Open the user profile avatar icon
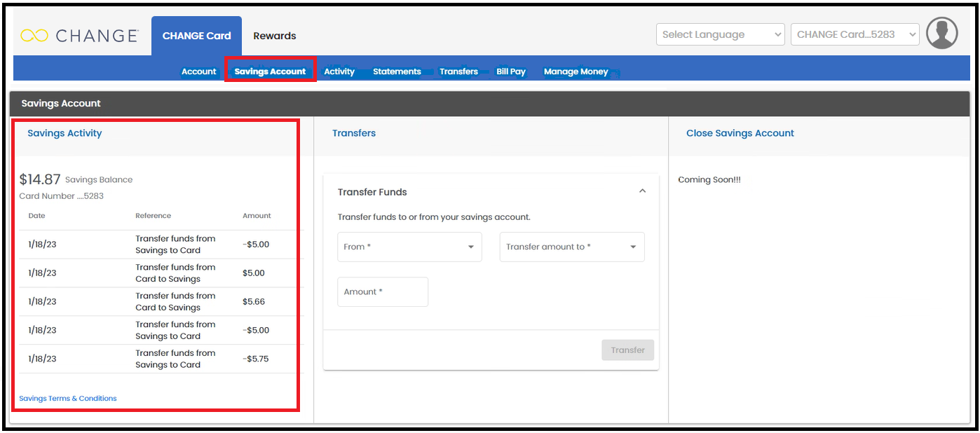This screenshot has height=433, width=980. (x=941, y=34)
